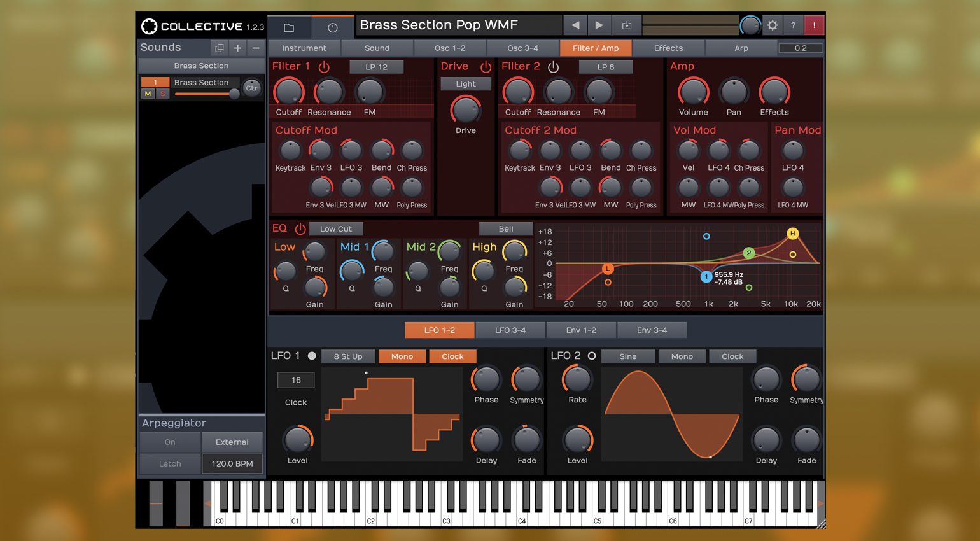Click the red exclamation alert icon

click(x=814, y=25)
